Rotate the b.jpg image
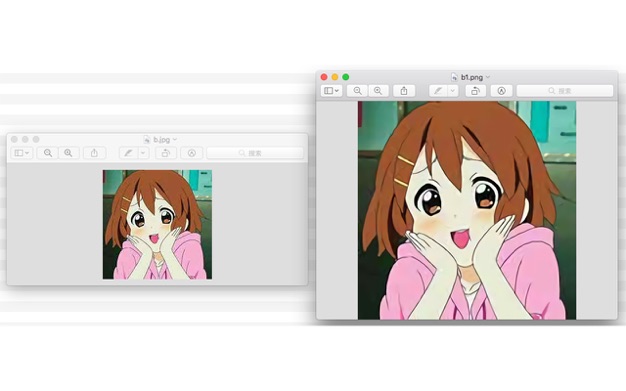The image size is (626, 391). [x=166, y=153]
